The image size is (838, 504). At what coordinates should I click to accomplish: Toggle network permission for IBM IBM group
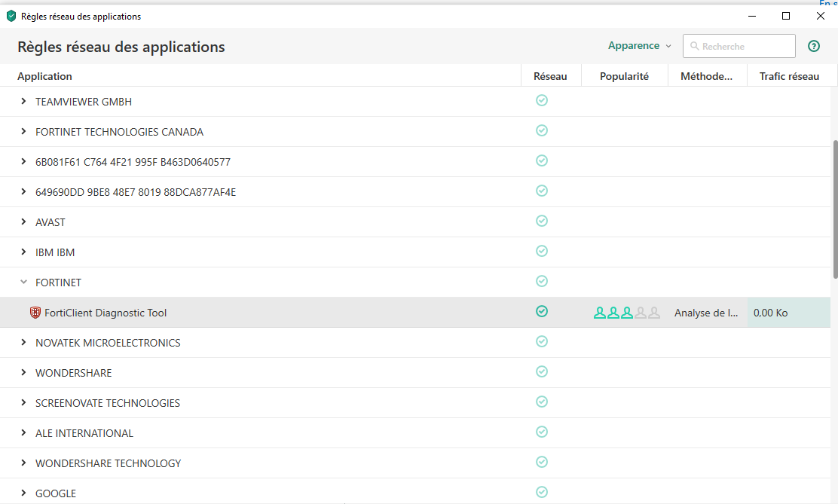click(541, 251)
